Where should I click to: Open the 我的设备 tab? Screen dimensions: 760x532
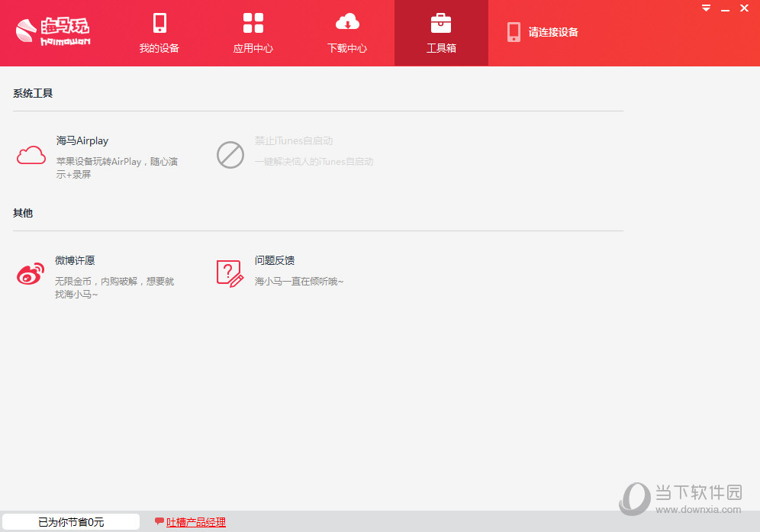[159, 33]
